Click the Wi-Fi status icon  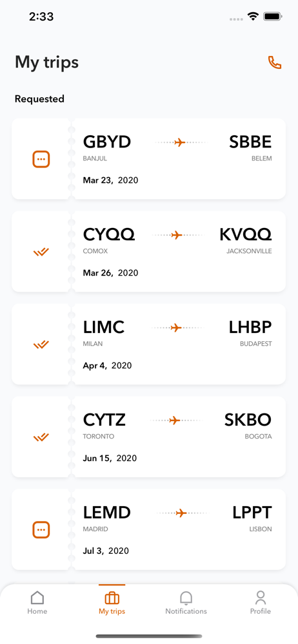(x=253, y=17)
